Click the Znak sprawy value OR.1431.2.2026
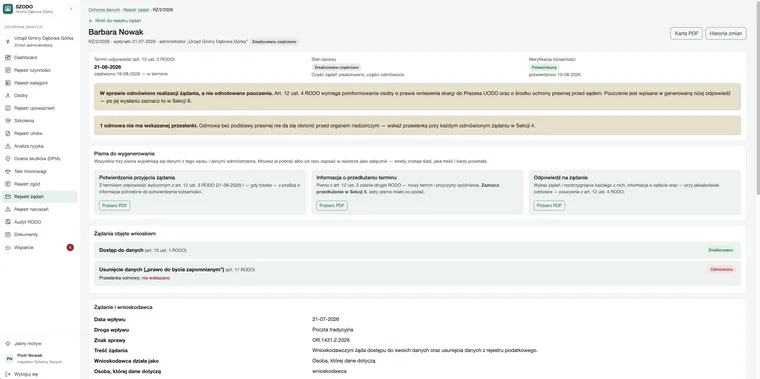760x379 pixels. pos(331,340)
